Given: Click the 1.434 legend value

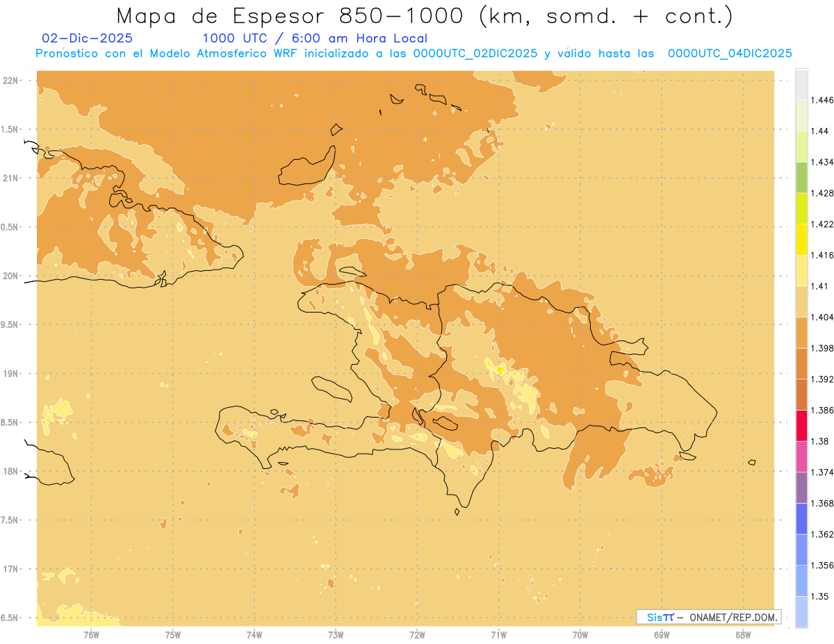Looking at the screenshot, I should pyautogui.click(x=822, y=162).
